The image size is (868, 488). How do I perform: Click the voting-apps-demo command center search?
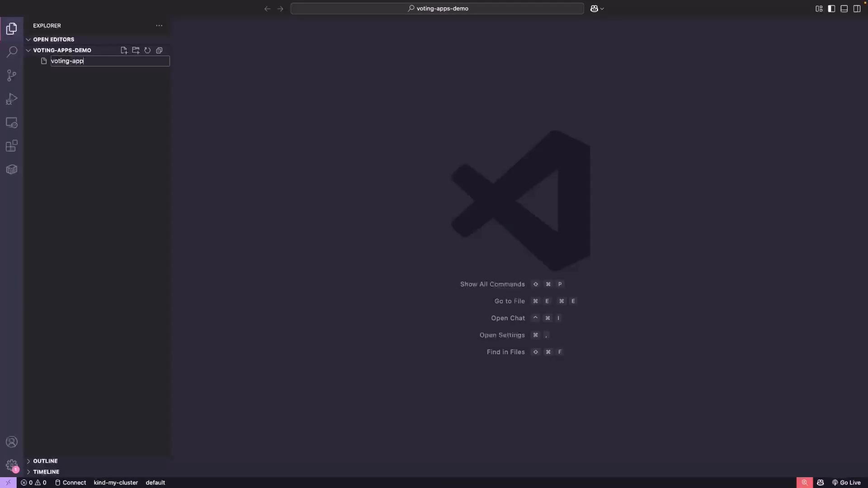click(x=437, y=9)
